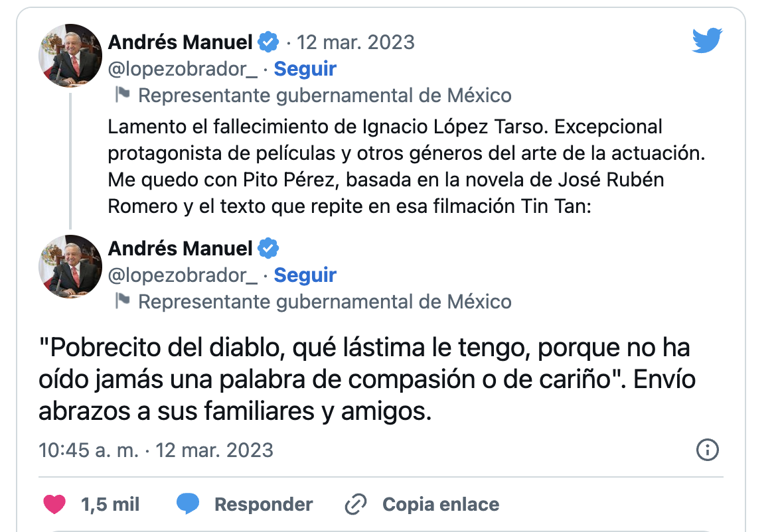Like the tweet with heart icon
Viewport: 778px width, 532px height.
(55, 504)
